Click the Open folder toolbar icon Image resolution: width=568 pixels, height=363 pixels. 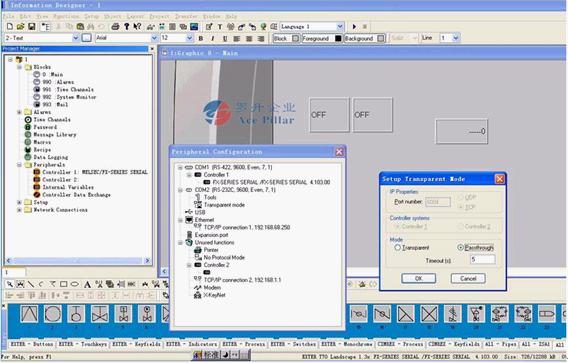[x=21, y=26]
